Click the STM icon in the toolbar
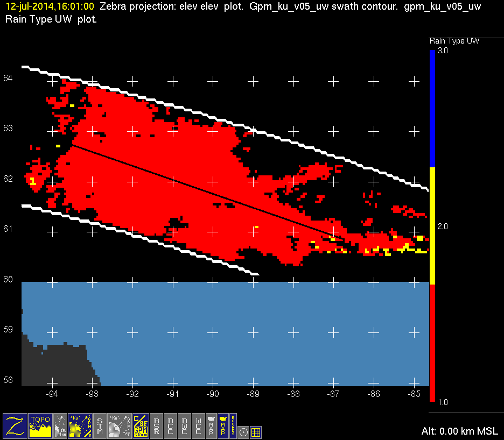504x440 pixels. (100, 425)
